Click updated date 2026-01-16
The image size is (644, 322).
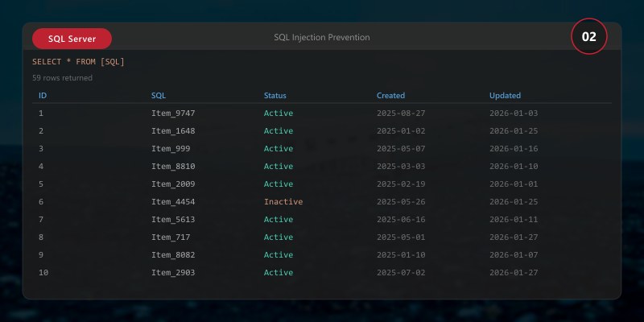pos(514,148)
